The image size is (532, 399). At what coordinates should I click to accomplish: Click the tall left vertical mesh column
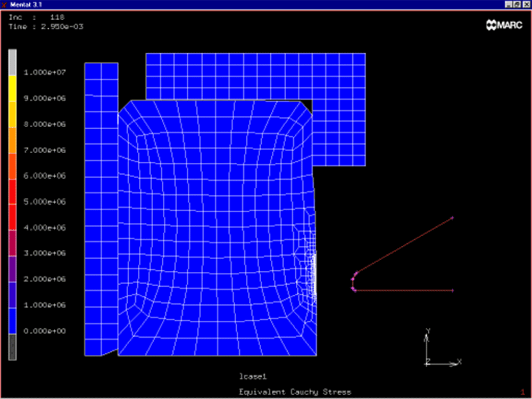[x=101, y=209]
